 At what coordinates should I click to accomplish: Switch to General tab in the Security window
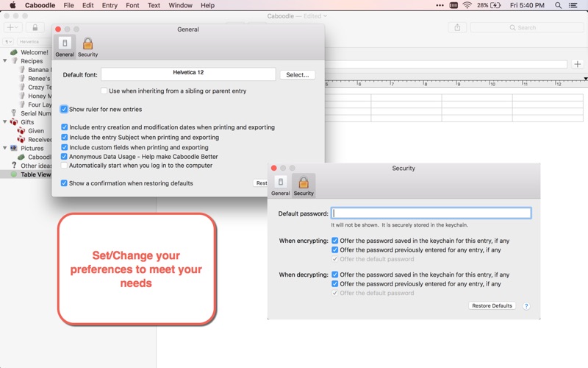[281, 185]
